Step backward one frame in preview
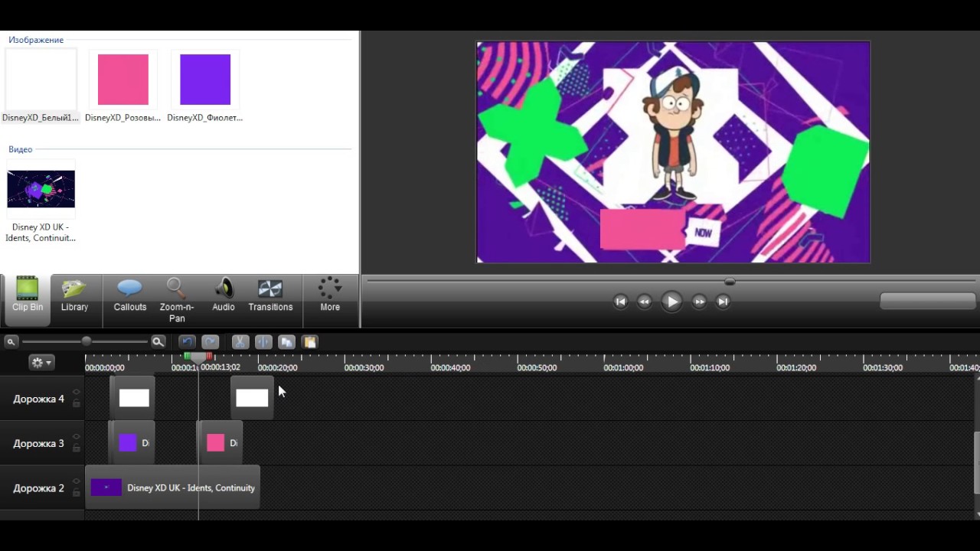 tap(644, 302)
